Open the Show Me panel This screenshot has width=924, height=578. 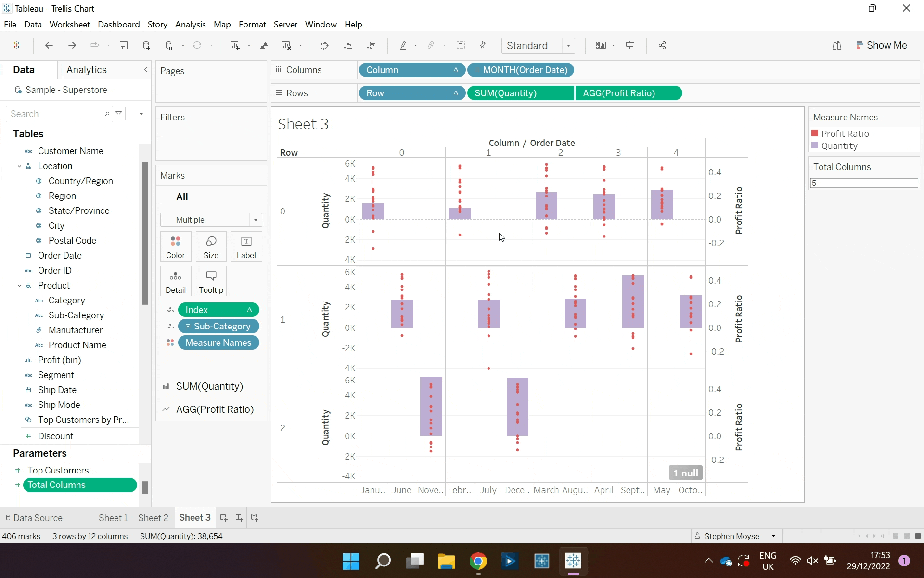[x=882, y=45]
